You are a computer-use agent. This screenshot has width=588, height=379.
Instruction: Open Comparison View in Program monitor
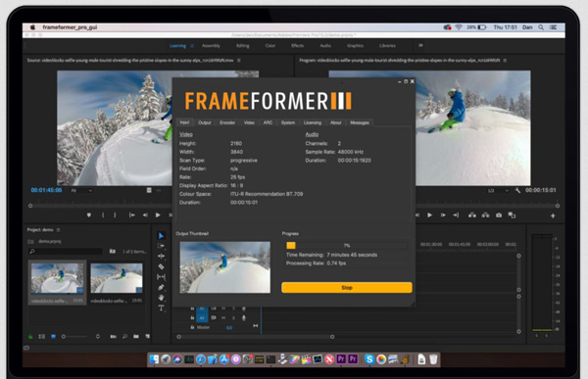pos(512,215)
